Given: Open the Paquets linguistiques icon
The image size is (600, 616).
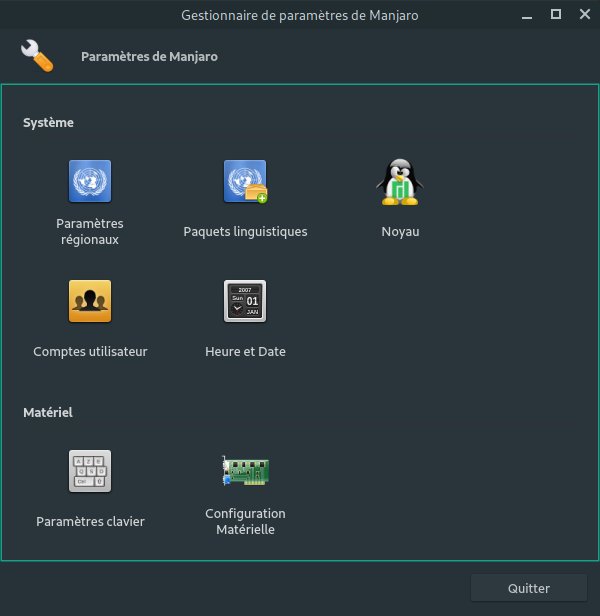Looking at the screenshot, I should point(246,181).
